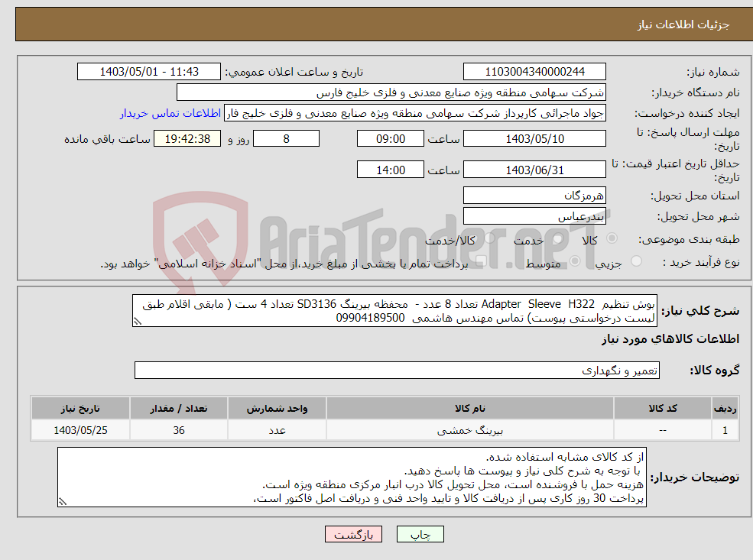
Task: Click the توضیحات خریدار label
Action: (694, 477)
